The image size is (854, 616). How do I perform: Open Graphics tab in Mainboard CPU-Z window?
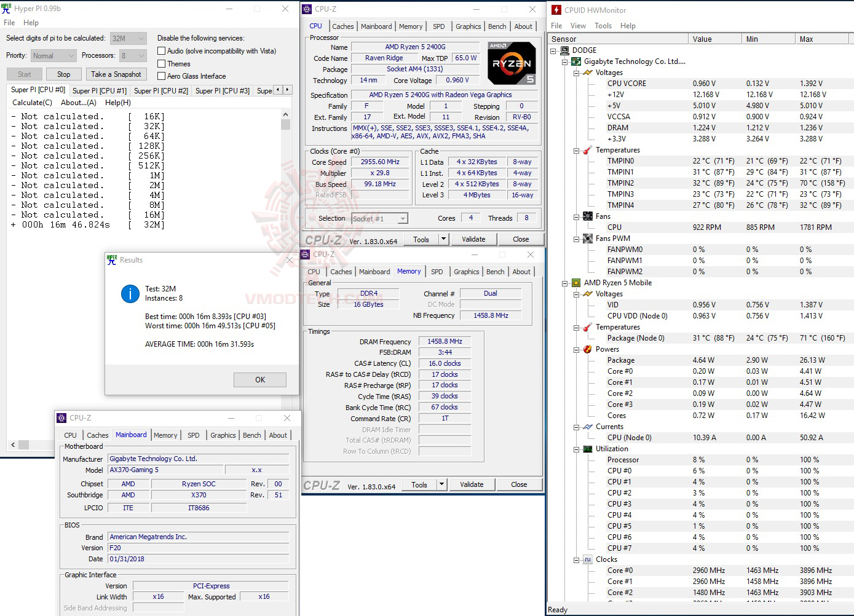(223, 435)
